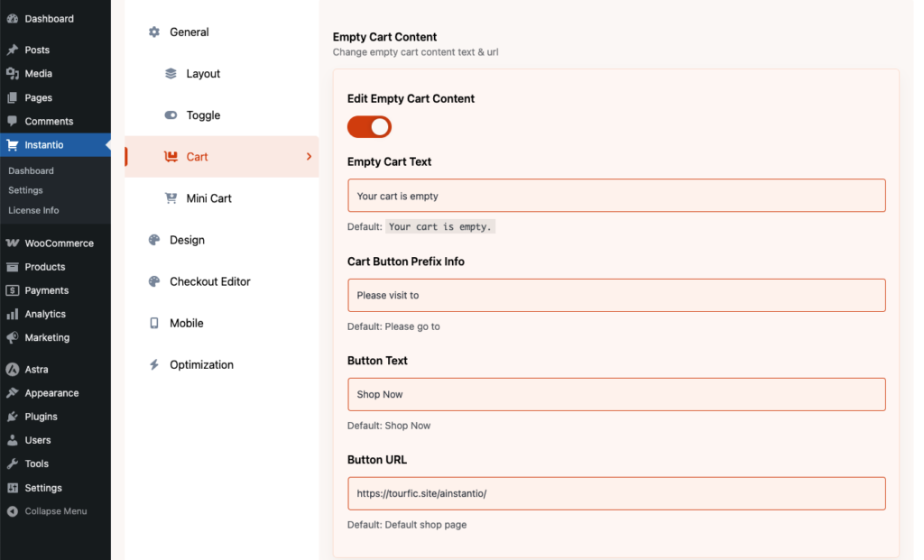Select the Layout layers icon
Viewport: 924px width, 560px height.
pos(171,74)
